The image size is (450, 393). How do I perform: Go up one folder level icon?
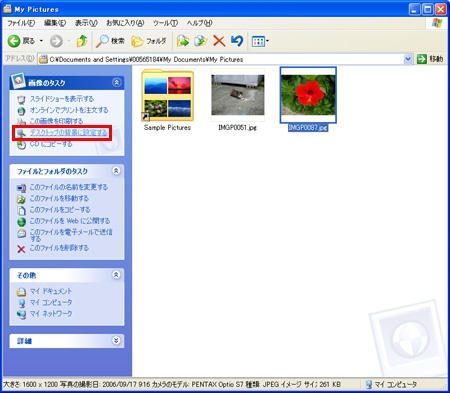pyautogui.click(x=82, y=41)
